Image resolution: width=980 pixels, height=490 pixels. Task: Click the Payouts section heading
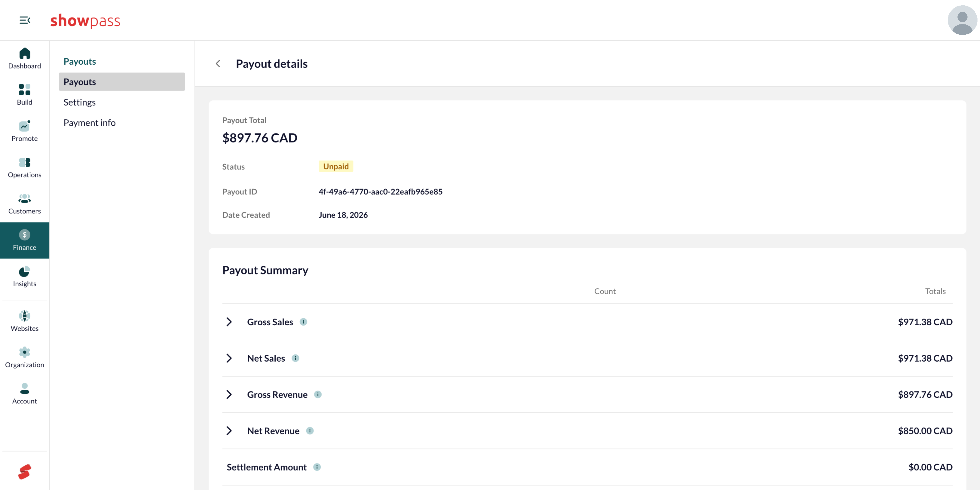point(79,61)
